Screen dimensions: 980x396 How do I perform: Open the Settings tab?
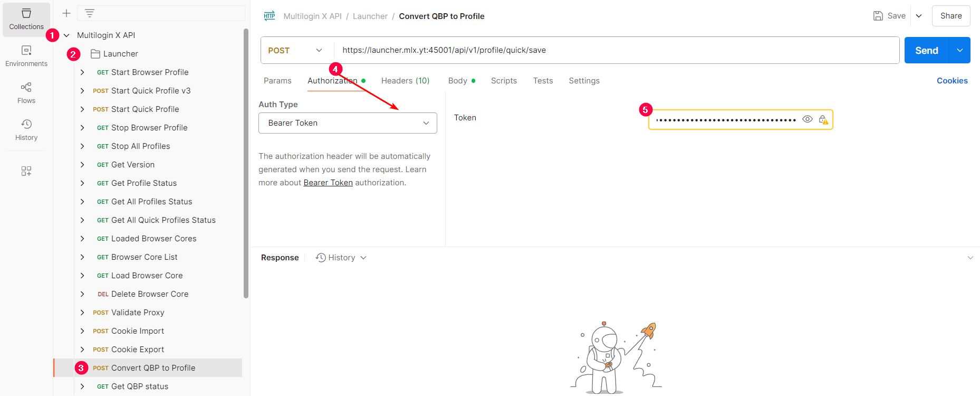pyautogui.click(x=584, y=81)
